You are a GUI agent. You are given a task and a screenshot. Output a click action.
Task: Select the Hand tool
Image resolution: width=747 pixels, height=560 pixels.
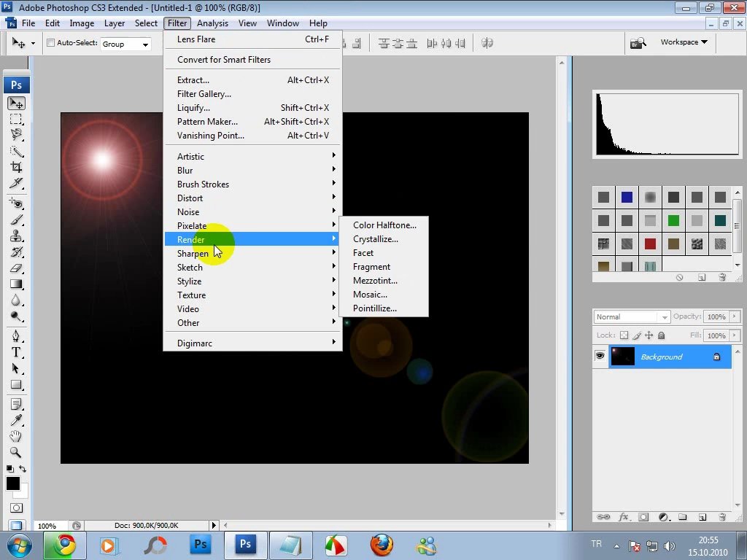[x=16, y=436]
